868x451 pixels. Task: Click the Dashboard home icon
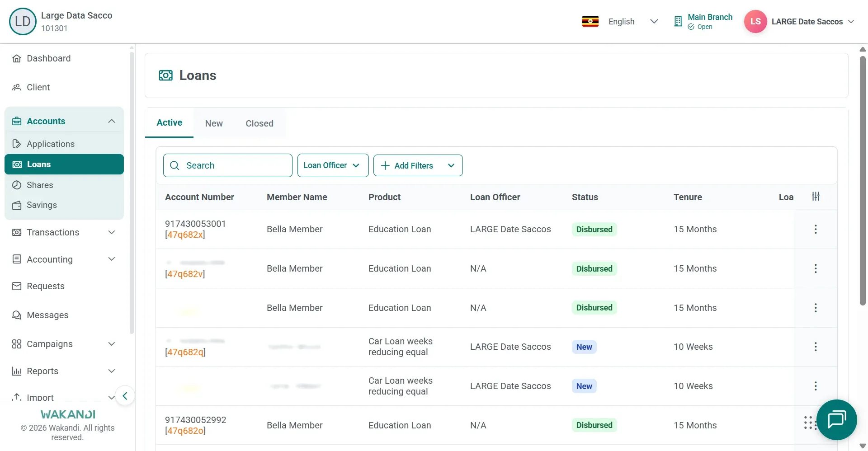click(x=17, y=58)
